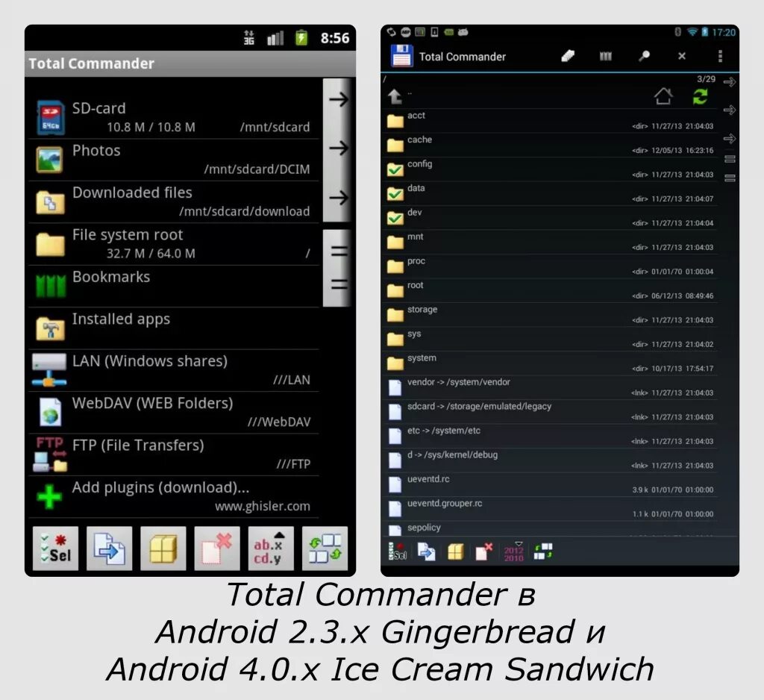Tap delete button in left toolbar

click(x=217, y=549)
